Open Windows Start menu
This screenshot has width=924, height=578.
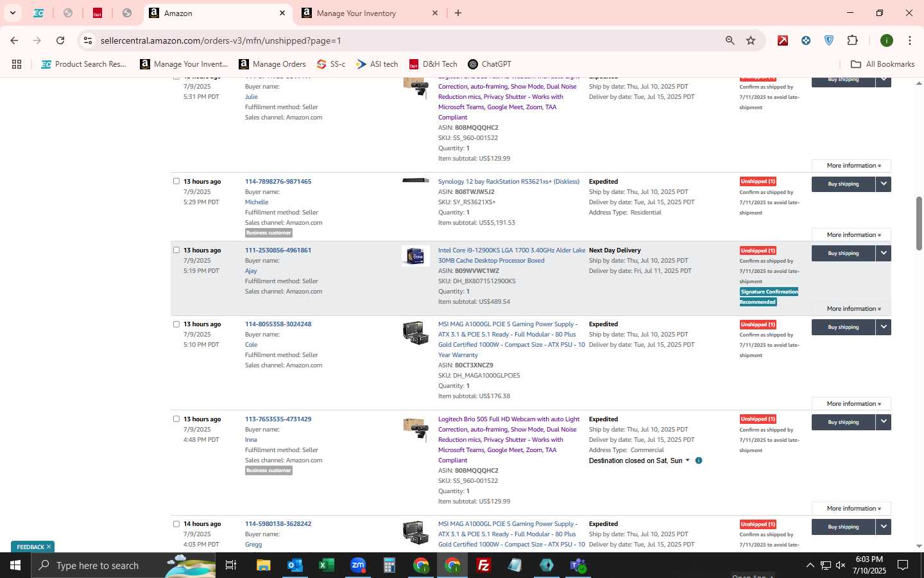coord(15,566)
